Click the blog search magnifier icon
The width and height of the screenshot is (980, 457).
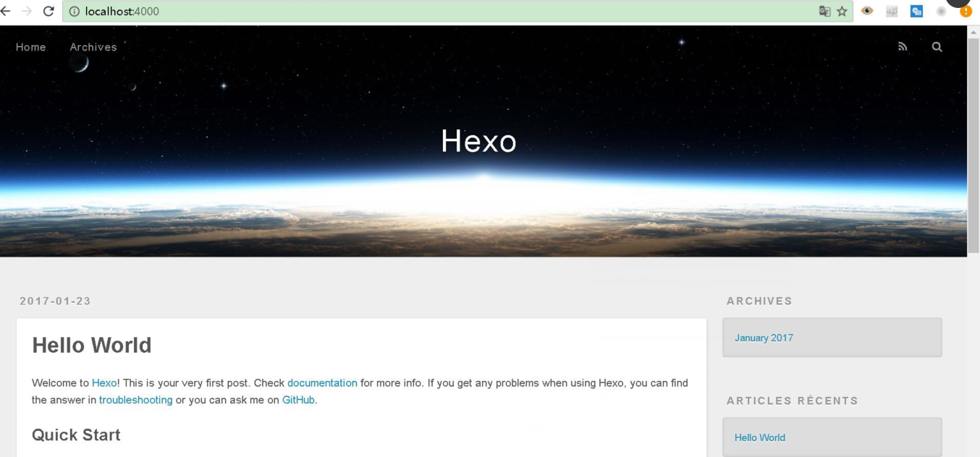[937, 47]
